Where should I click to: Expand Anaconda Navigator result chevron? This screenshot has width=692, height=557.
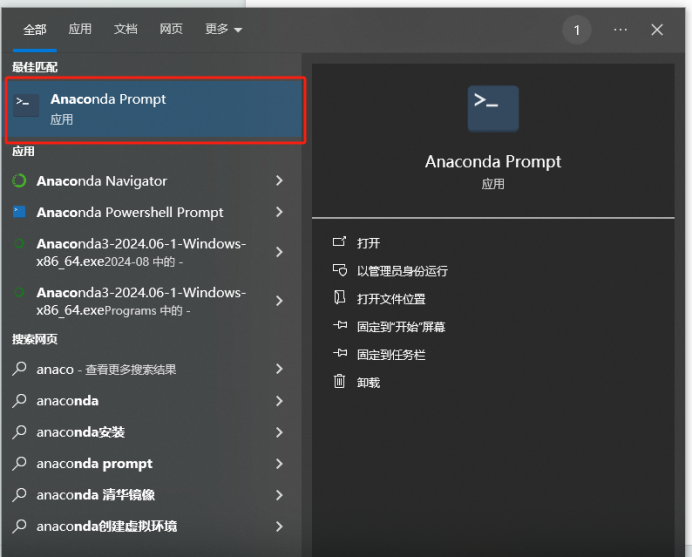point(279,181)
